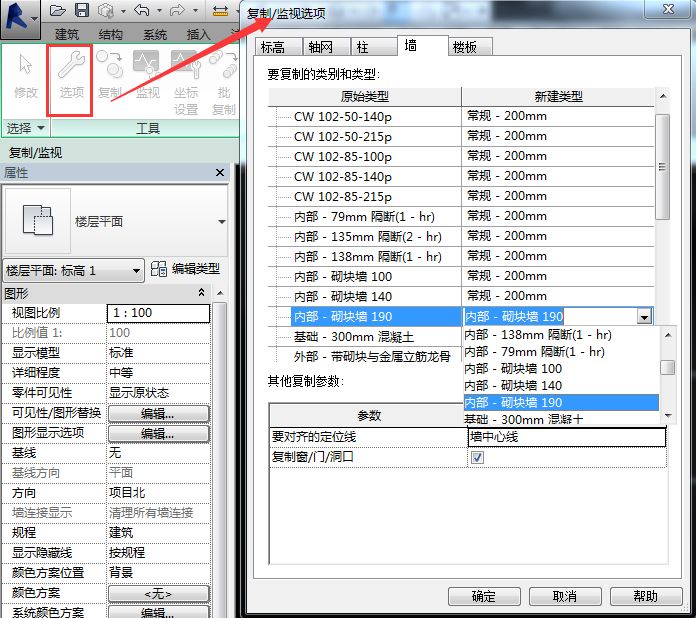696x618 pixels.
Task: Select the 修改 (Modify) arrow tool
Action: coord(26,75)
